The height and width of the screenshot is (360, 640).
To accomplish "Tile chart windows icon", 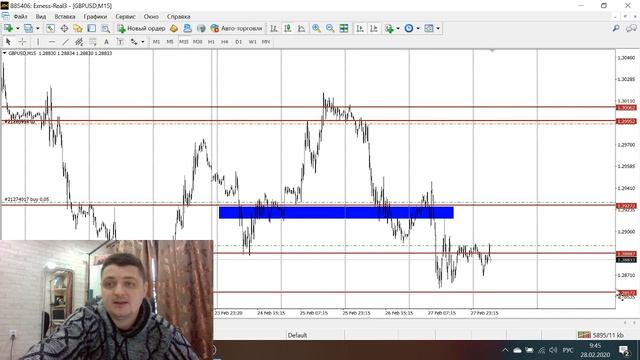I will pyautogui.click(x=344, y=28).
